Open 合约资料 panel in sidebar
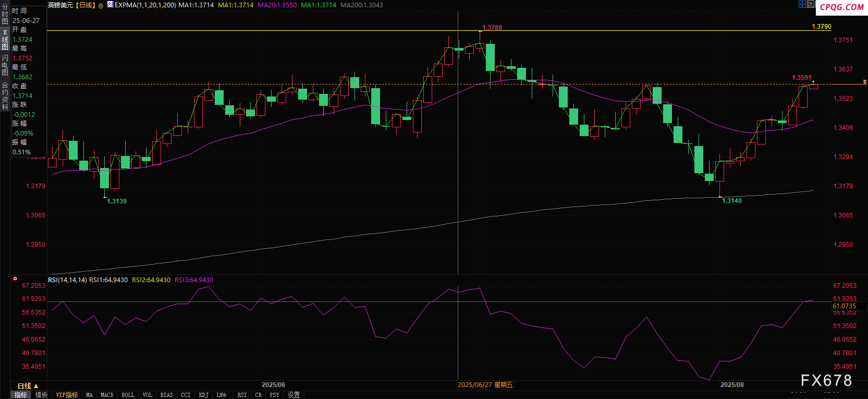The image size is (868, 399). coord(5,95)
